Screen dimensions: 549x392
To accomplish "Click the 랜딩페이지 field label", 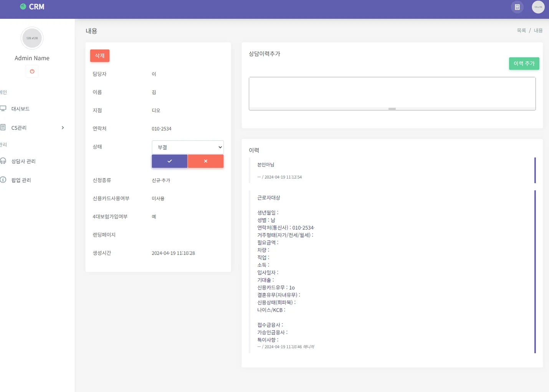I will [104, 235].
